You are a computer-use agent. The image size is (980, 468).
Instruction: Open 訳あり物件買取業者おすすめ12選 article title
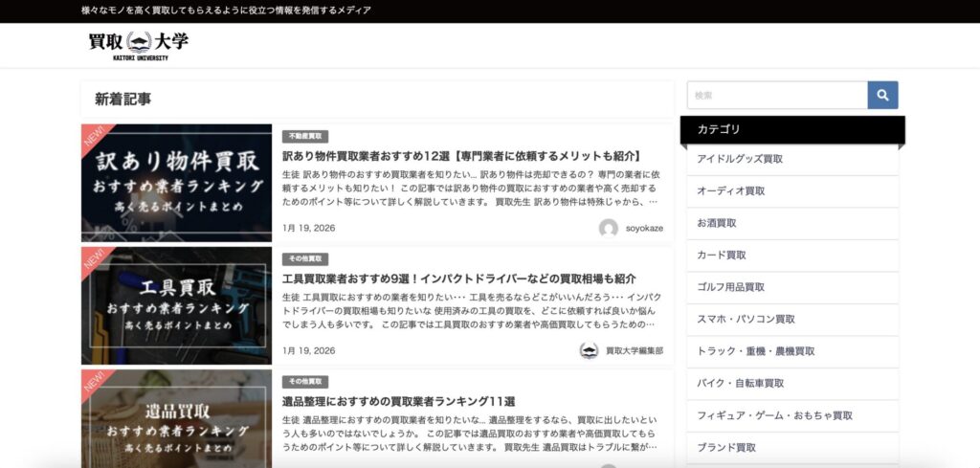(461, 156)
